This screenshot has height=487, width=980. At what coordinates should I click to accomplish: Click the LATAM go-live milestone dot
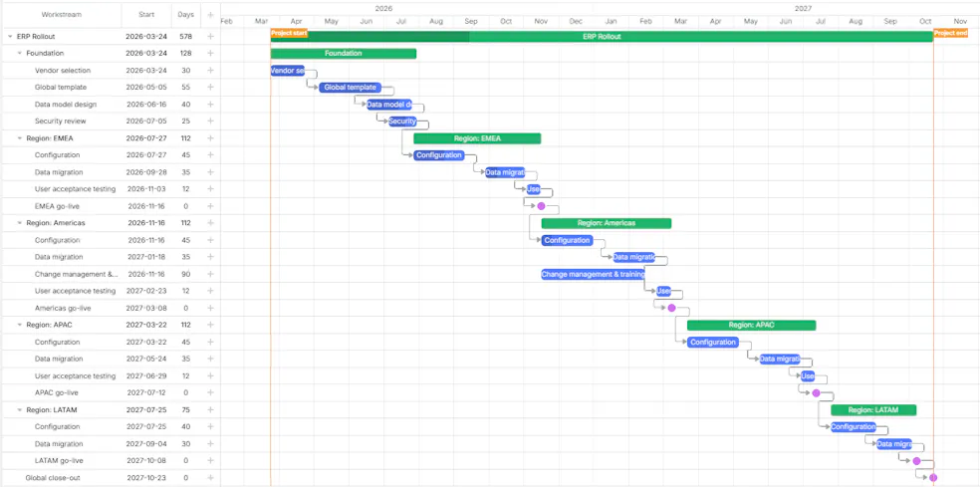tap(916, 461)
